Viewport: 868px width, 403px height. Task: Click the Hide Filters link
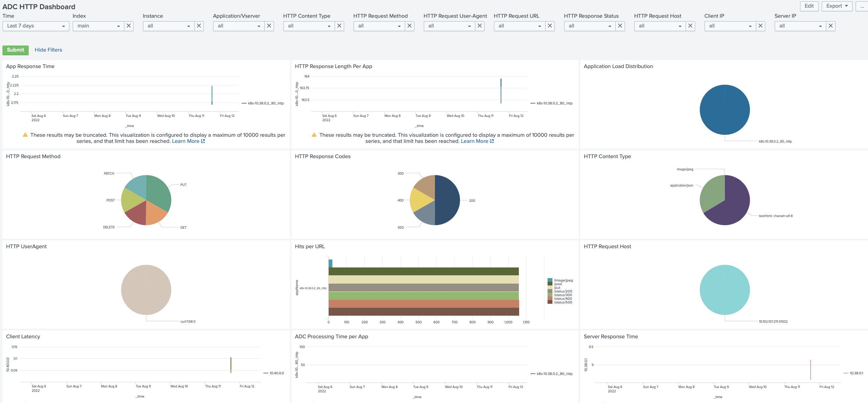click(x=48, y=50)
